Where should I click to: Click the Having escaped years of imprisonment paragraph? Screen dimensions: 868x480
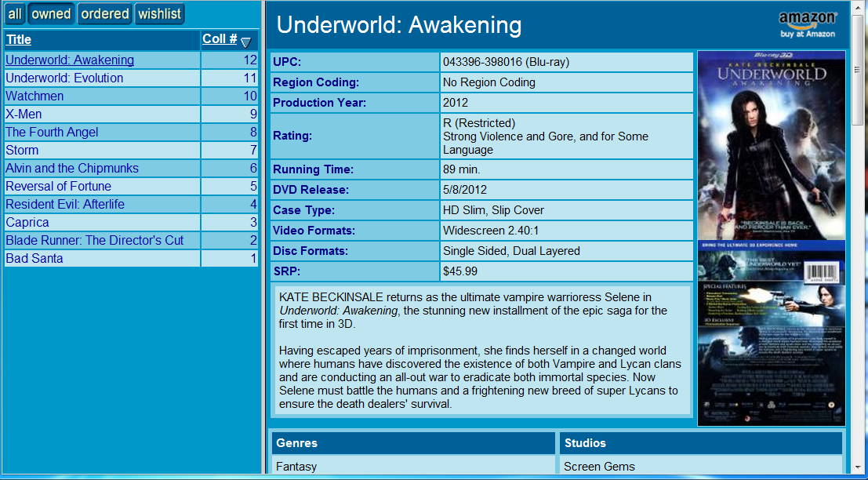pos(480,377)
